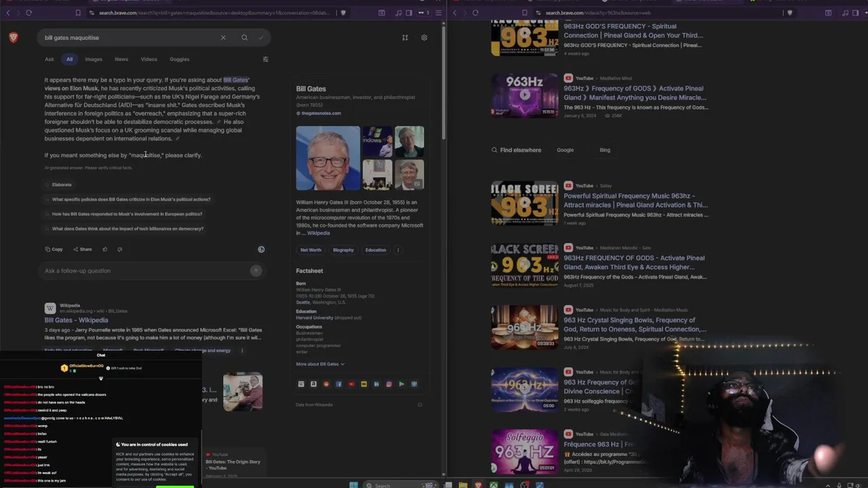Open the YouTube icon in Bill Gates profiles
This screenshot has width=868, height=488.
(x=351, y=384)
